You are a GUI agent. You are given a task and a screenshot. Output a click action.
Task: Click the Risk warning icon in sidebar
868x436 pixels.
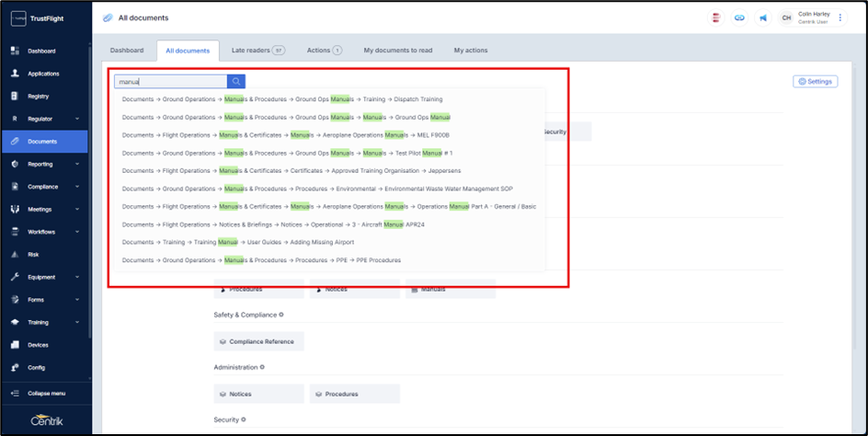15,254
